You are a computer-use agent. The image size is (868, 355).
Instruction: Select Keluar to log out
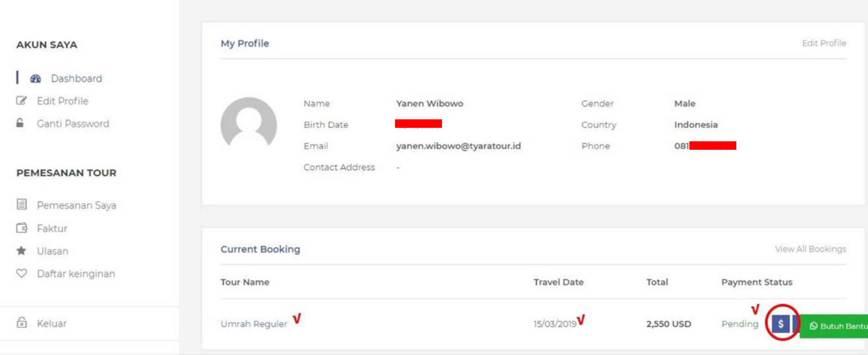pos(51,323)
